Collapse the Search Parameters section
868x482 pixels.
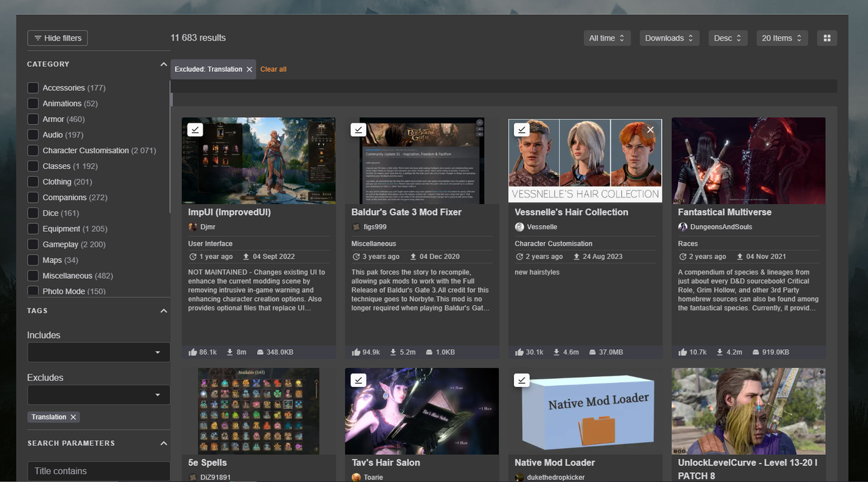pyautogui.click(x=163, y=443)
